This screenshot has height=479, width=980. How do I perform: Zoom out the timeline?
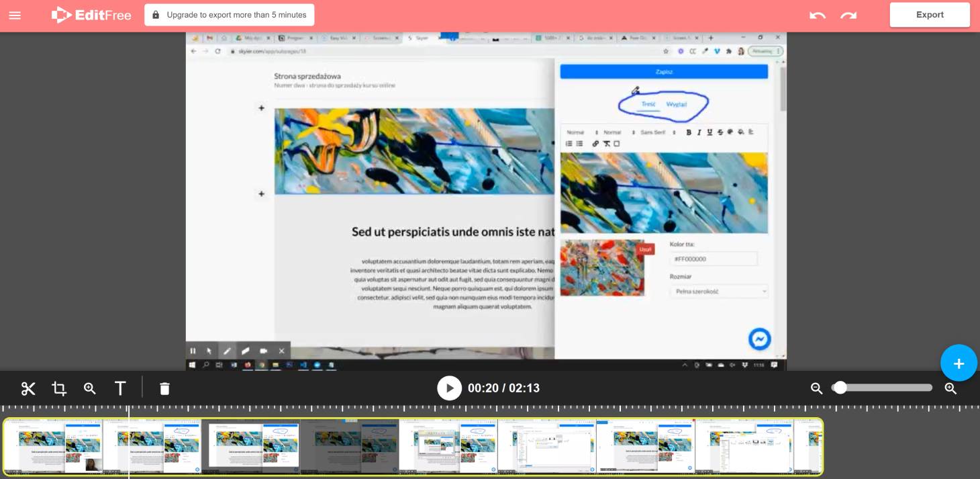pos(816,388)
